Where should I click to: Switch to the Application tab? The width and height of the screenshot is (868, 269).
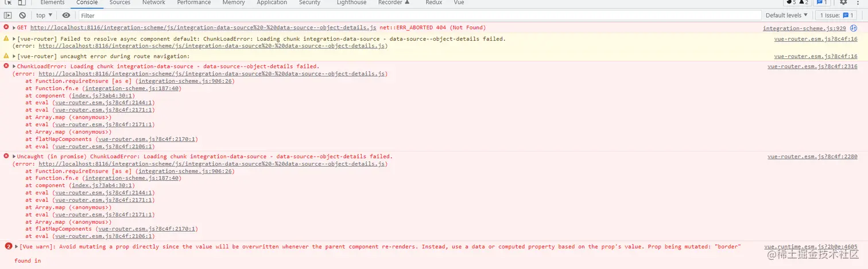pos(272,2)
